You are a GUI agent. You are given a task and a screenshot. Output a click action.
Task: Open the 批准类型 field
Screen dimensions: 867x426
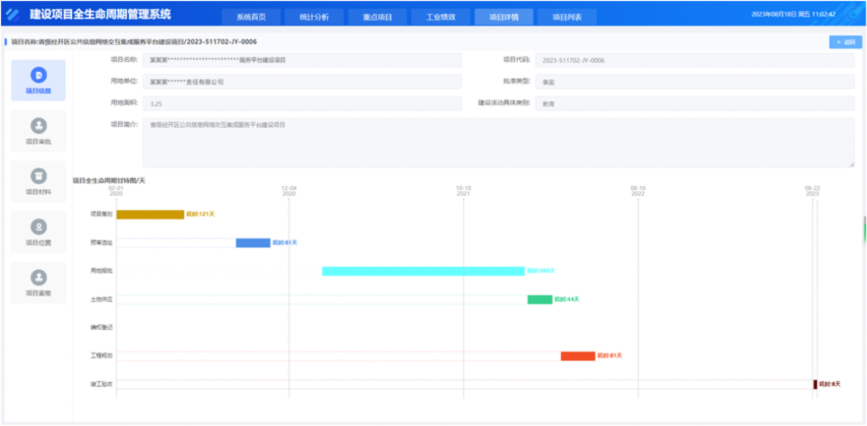tap(694, 81)
